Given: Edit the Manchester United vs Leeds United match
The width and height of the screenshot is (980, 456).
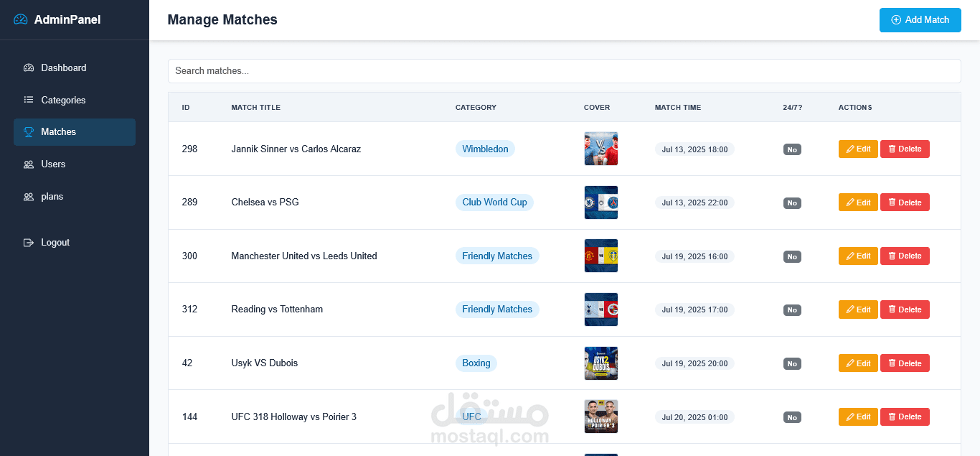Looking at the screenshot, I should pos(858,256).
